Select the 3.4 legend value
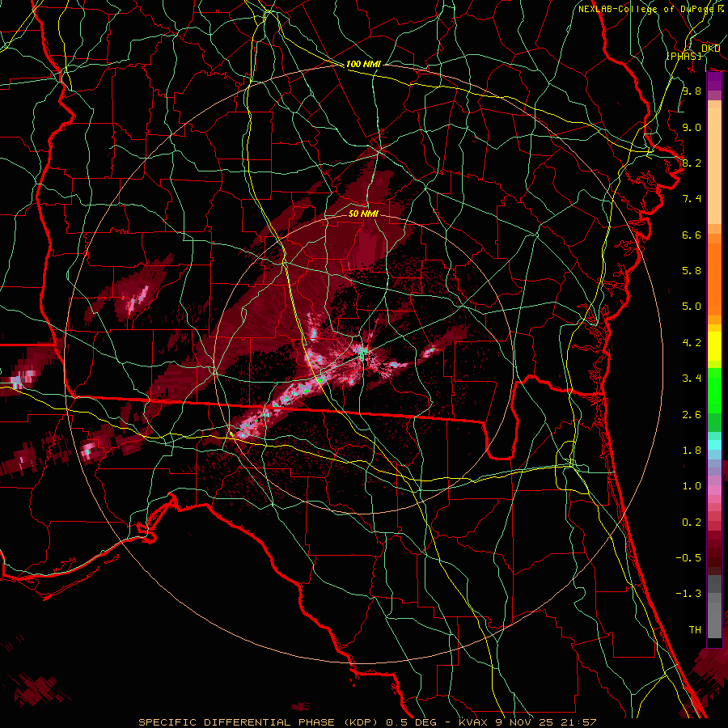This screenshot has width=728, height=728. pos(692,379)
